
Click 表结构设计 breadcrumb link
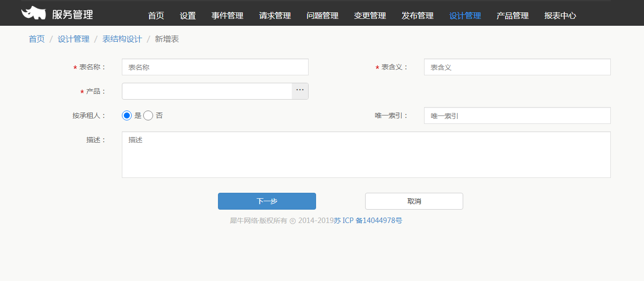point(122,39)
